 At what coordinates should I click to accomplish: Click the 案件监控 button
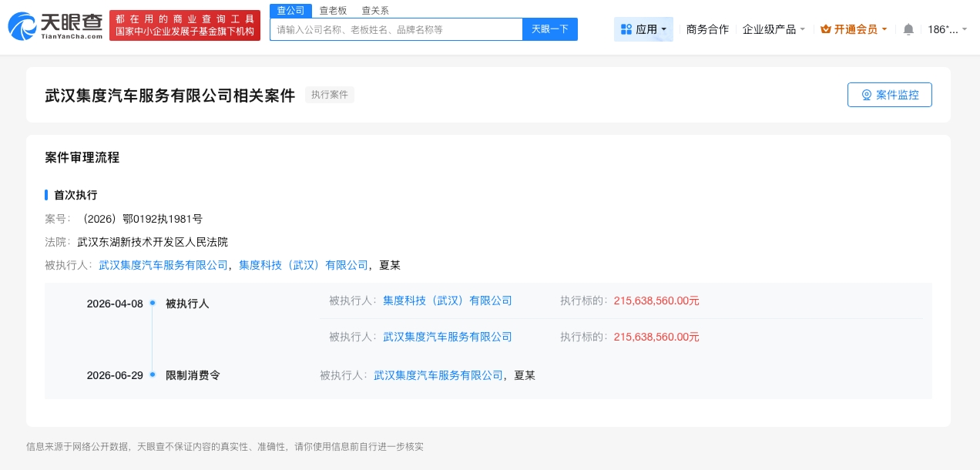click(x=890, y=95)
